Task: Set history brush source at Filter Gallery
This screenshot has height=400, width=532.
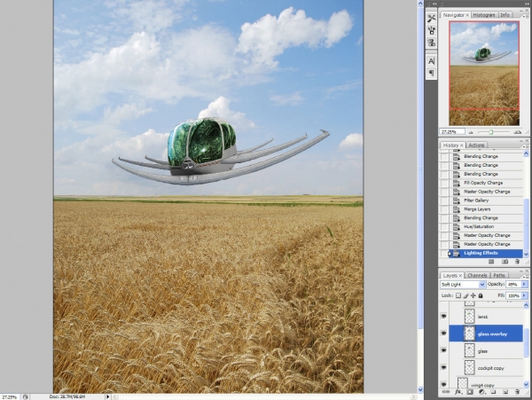Action: (x=444, y=200)
